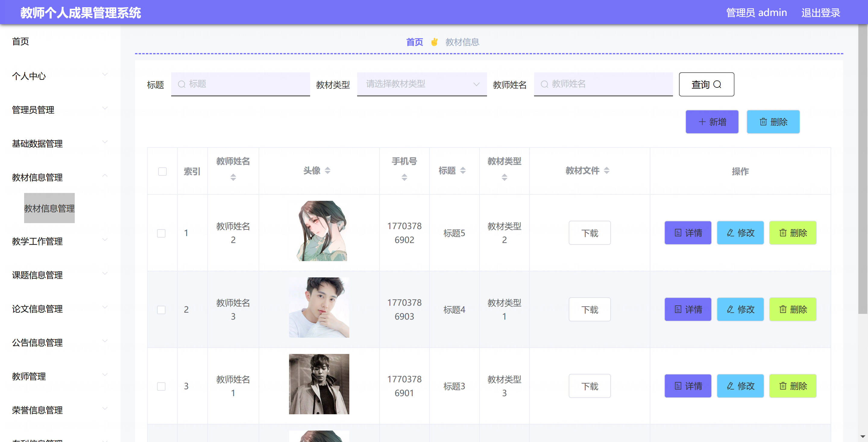Click 首页 breadcrumb link
Viewport: 868px width, 442px height.
point(414,42)
